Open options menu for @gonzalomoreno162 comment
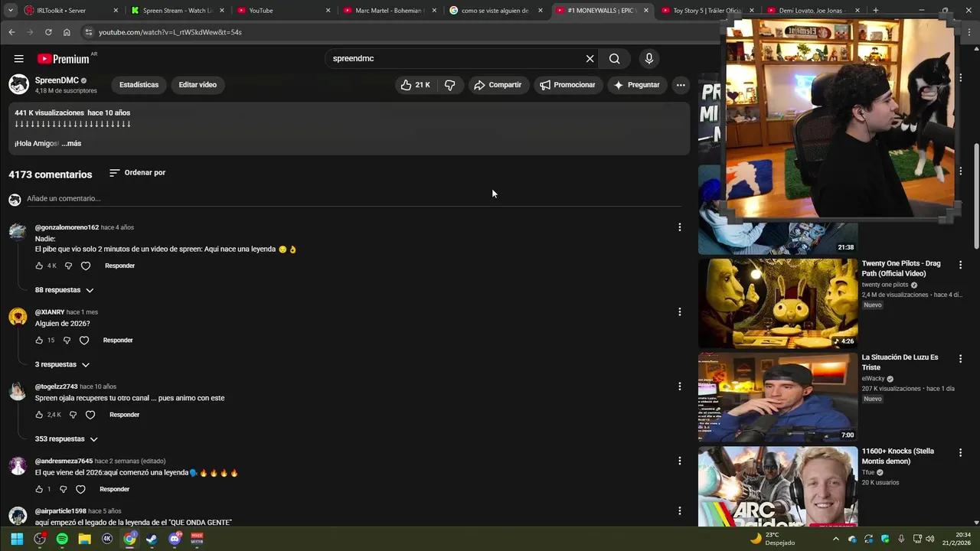Screen dimensions: 980x551 point(679,227)
